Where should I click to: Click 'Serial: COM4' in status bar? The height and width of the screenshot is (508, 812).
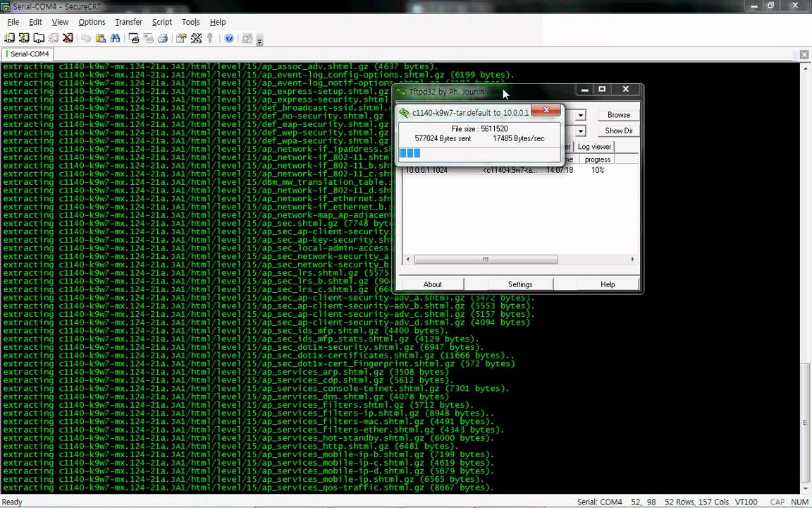599,502
